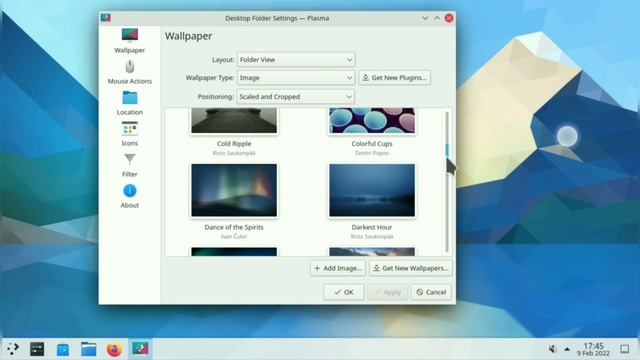Go to the Icons settings section
The height and width of the screenshot is (360, 640).
coord(129,134)
